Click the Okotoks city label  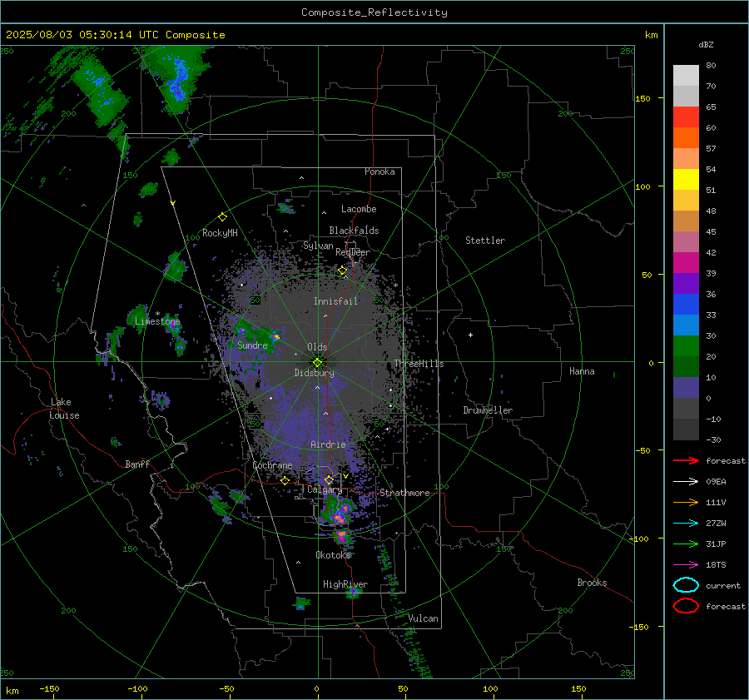tap(333, 554)
